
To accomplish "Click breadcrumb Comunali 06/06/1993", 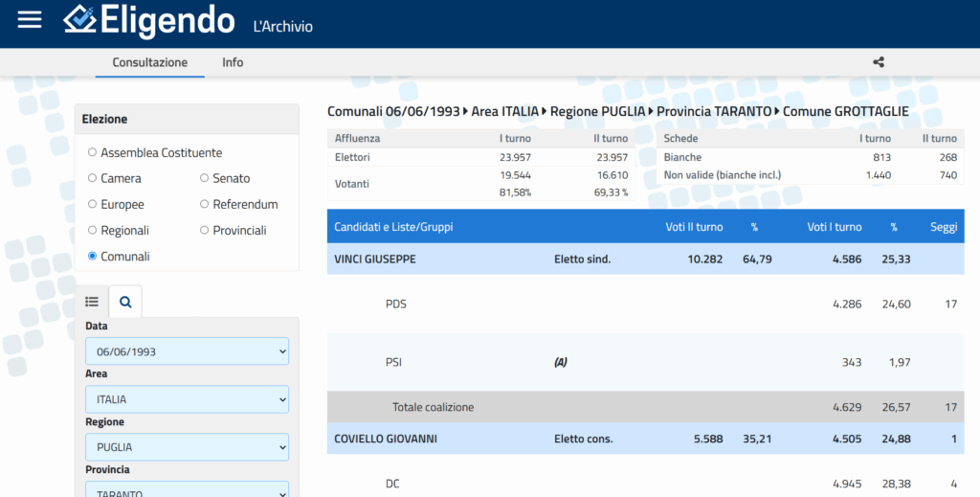I will pos(393,111).
